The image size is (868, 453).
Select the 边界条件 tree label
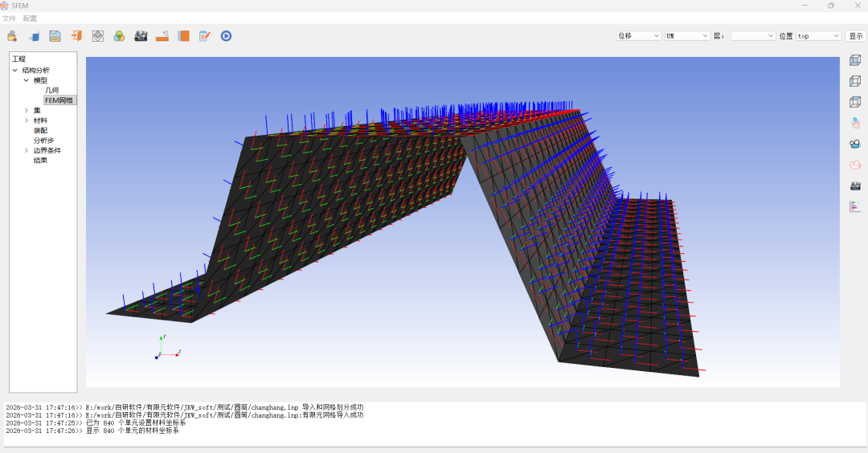(47, 150)
